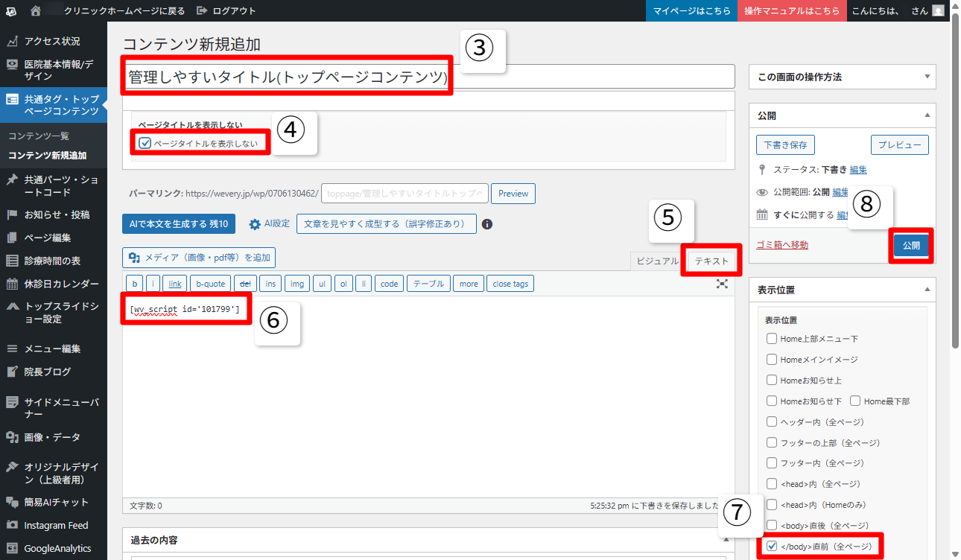Open Instagram Feed in the sidebar
The height and width of the screenshot is (560, 961).
pyautogui.click(x=56, y=525)
